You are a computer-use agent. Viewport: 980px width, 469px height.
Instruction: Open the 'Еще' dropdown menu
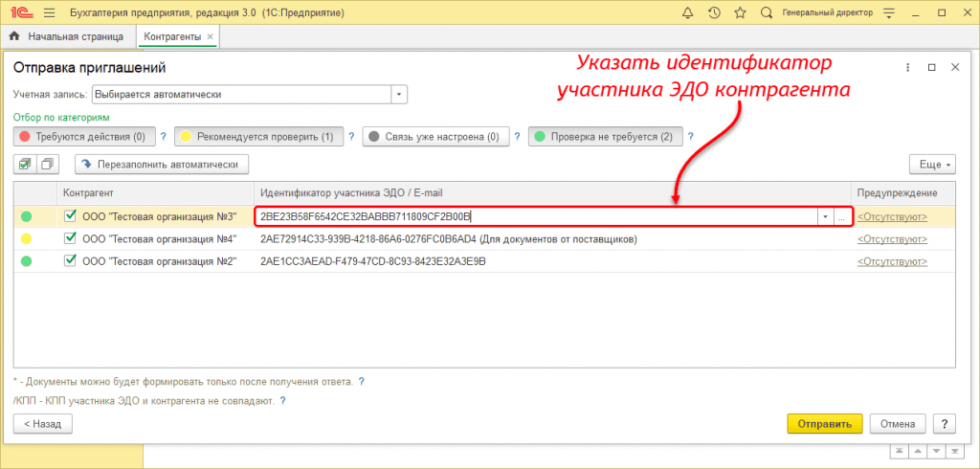coord(931,164)
